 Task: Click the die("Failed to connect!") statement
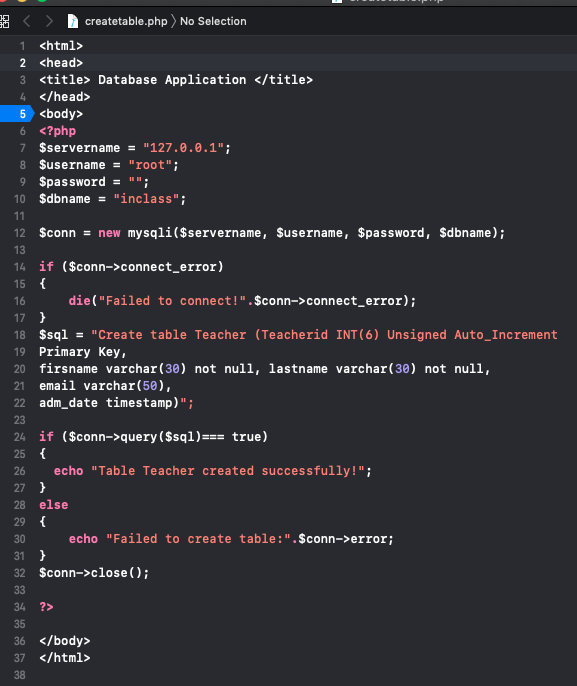(242, 301)
